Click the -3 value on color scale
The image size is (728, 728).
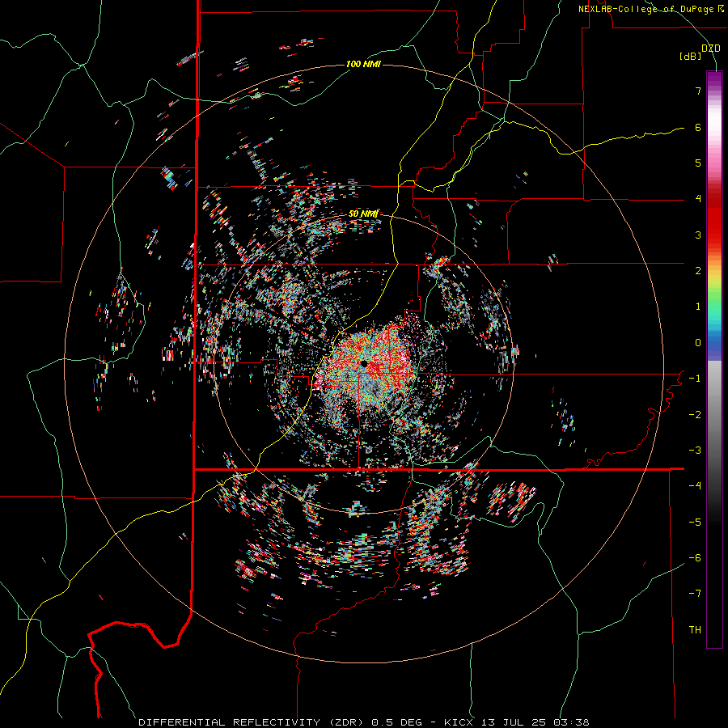tap(695, 451)
